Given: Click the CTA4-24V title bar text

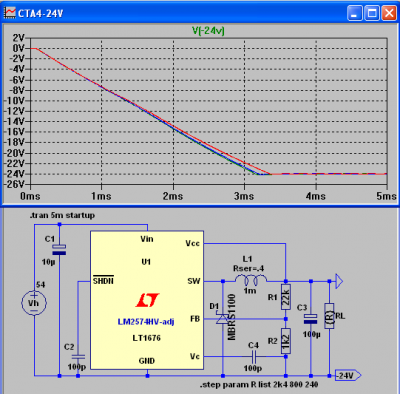Looking at the screenshot, I should 40,13.
